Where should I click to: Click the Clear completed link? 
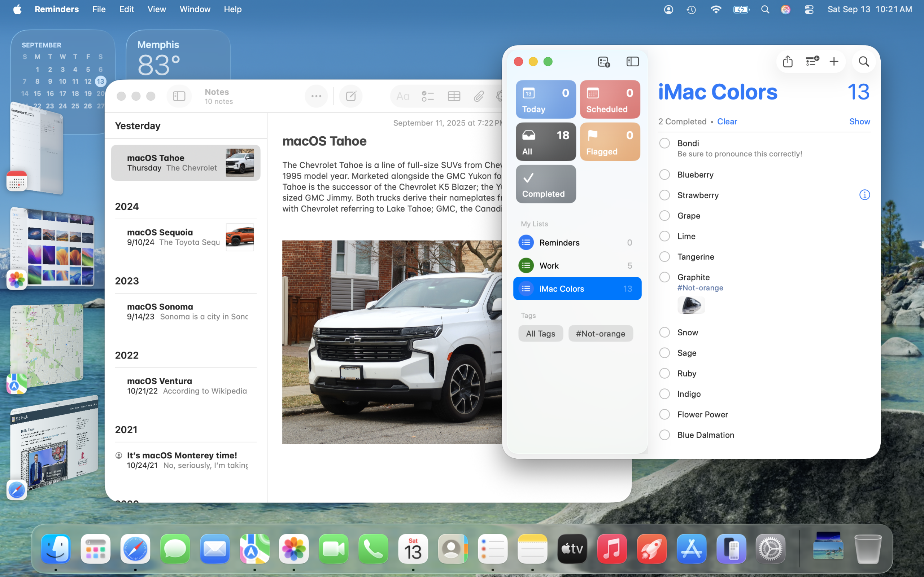[727, 122]
